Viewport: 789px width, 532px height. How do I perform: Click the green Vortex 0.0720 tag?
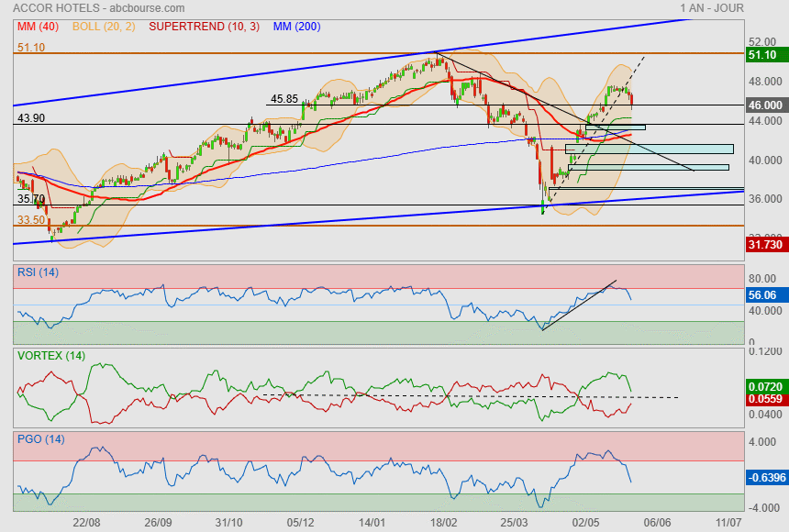[x=767, y=386]
